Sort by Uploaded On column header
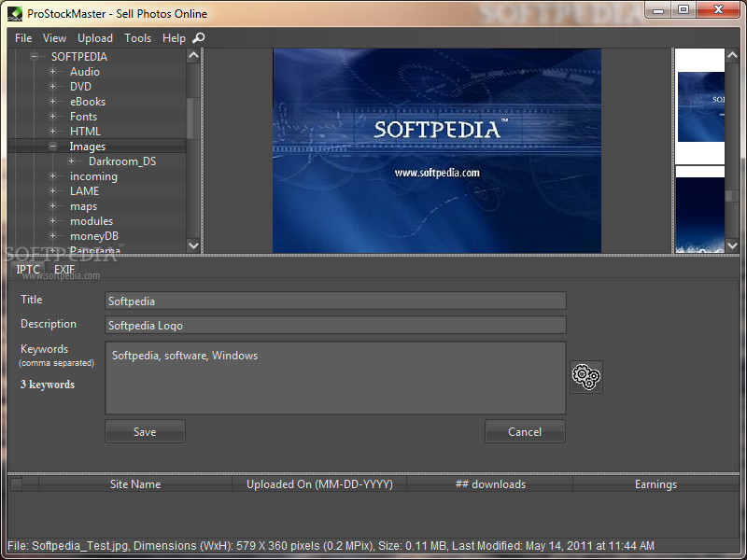 (319, 484)
